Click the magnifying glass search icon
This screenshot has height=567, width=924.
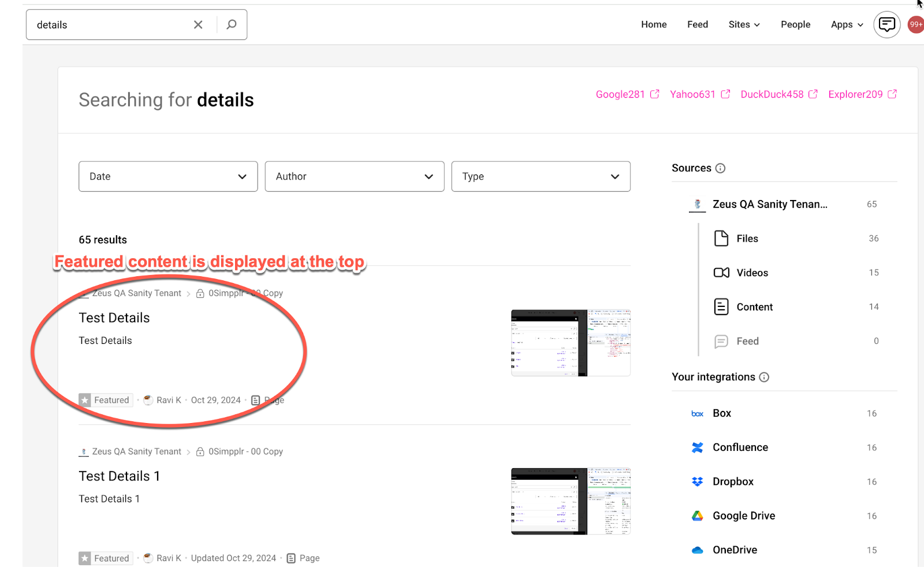point(232,25)
